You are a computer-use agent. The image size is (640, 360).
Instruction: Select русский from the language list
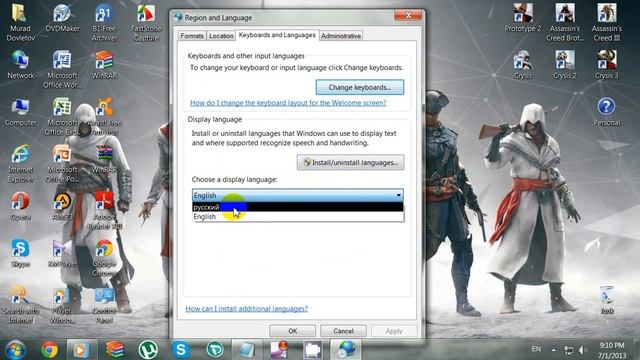tap(298, 207)
